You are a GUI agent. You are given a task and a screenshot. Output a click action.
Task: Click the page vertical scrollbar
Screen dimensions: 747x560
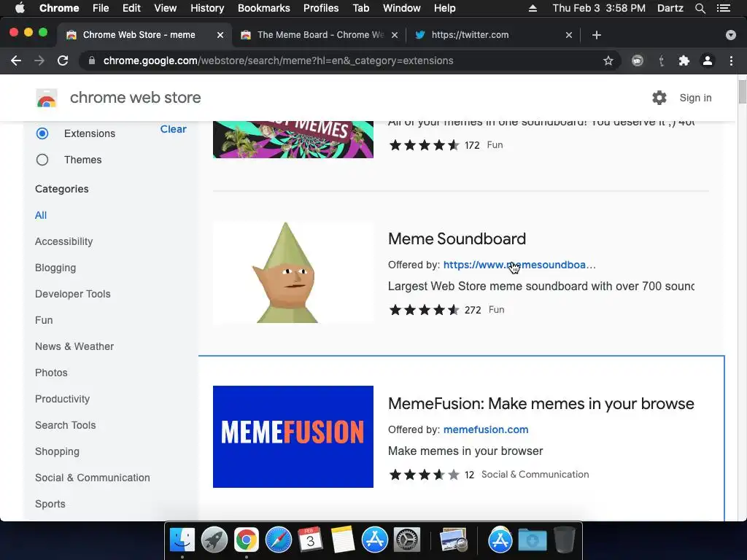[x=742, y=92]
